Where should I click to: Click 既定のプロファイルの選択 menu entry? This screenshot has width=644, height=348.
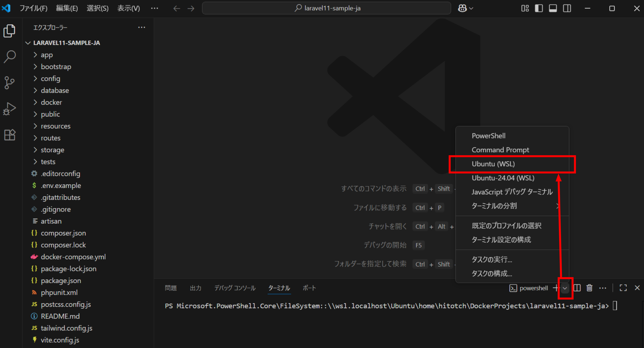coord(506,226)
